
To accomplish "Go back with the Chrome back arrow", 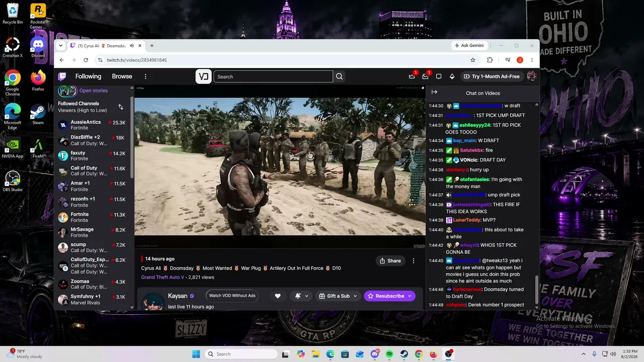I will (x=62, y=60).
